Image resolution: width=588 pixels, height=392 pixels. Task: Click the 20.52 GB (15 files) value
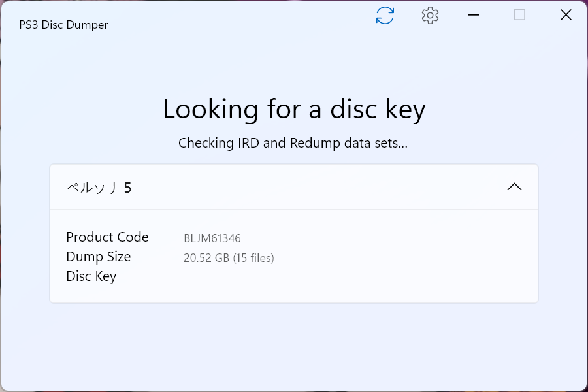tap(229, 258)
